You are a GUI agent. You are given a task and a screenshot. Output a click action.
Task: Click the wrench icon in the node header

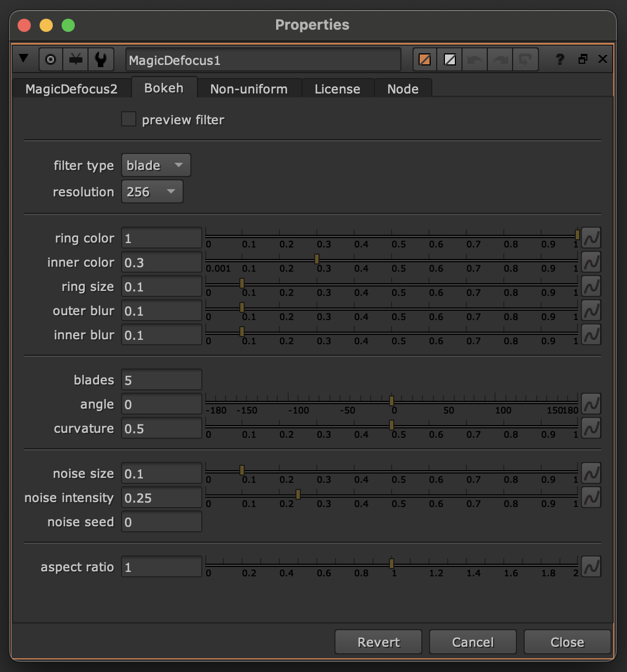(x=101, y=59)
